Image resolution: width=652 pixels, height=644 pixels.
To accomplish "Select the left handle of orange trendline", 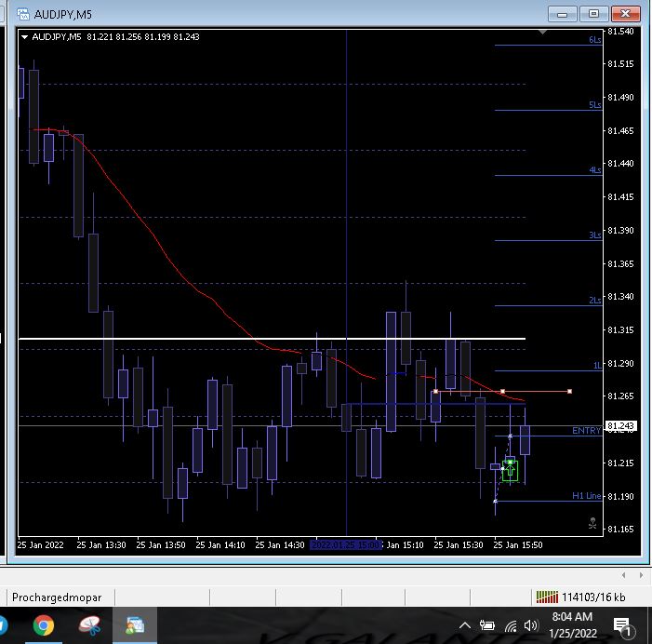I will [436, 392].
